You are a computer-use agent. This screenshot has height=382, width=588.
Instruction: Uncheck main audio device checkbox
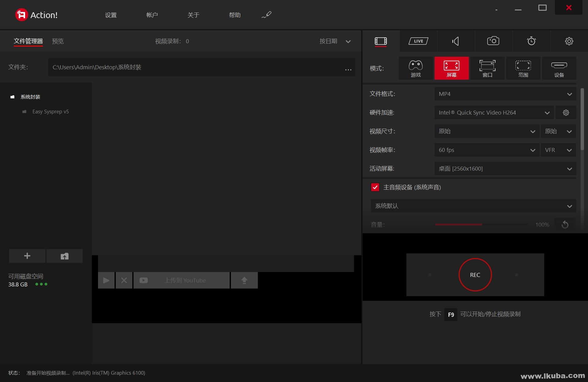coord(375,187)
